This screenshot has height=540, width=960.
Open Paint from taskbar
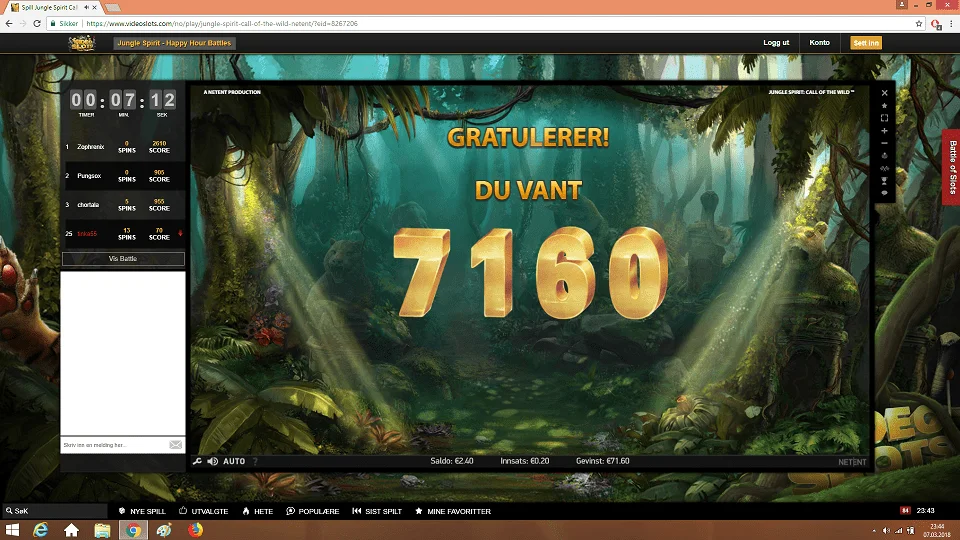pos(163,530)
